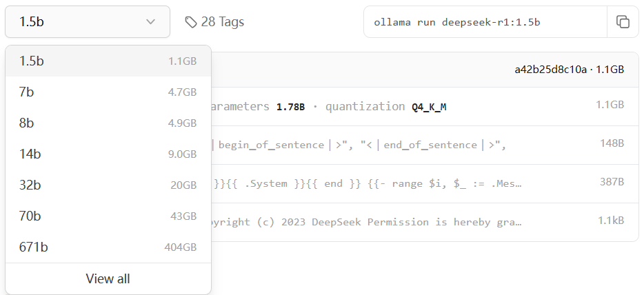644x295 pixels.
Task: Open the 28 Tags link
Action: 222,22
